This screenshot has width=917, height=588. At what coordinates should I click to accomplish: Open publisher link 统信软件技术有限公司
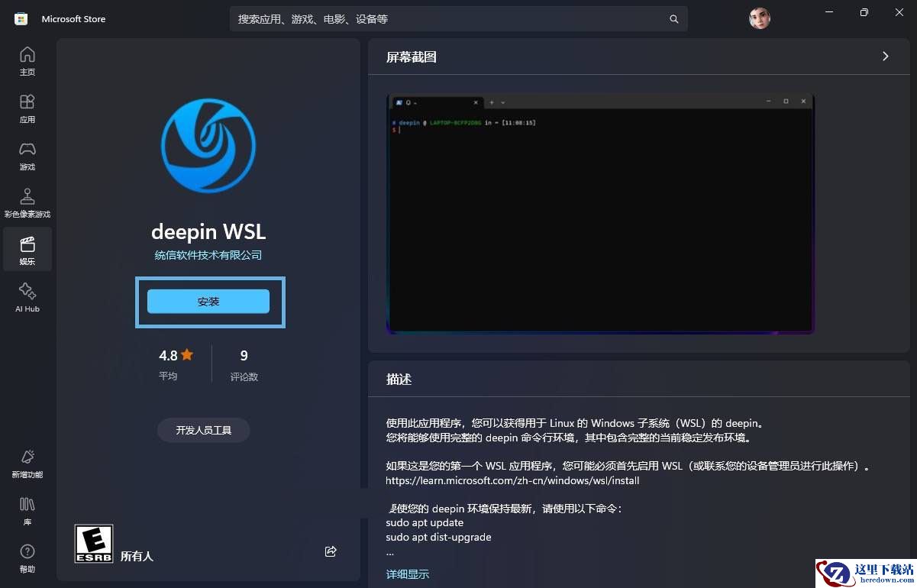tap(208, 255)
